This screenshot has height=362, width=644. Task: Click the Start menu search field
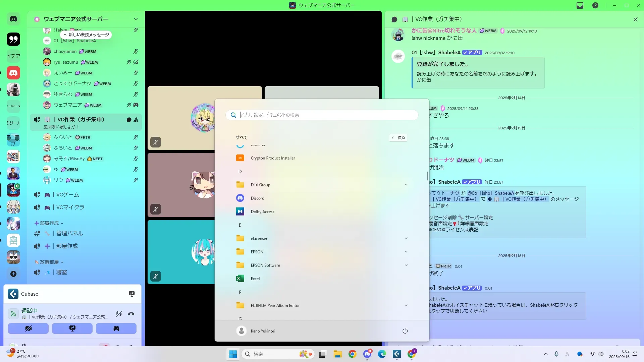point(322,115)
